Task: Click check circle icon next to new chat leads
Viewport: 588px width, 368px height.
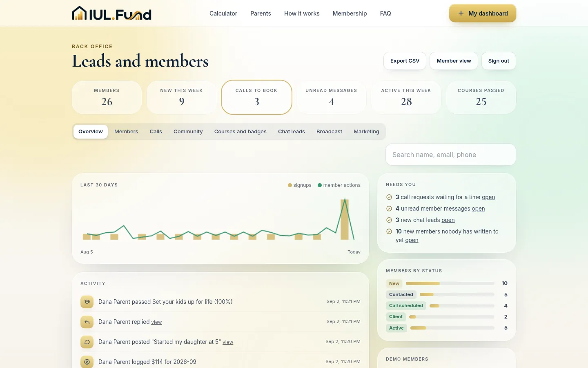Action: point(389,220)
